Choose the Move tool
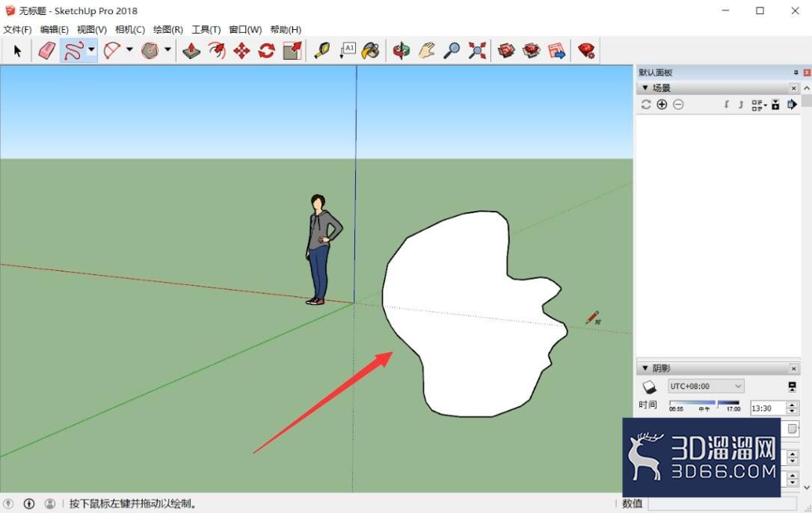This screenshot has height=513, width=812. (242, 51)
